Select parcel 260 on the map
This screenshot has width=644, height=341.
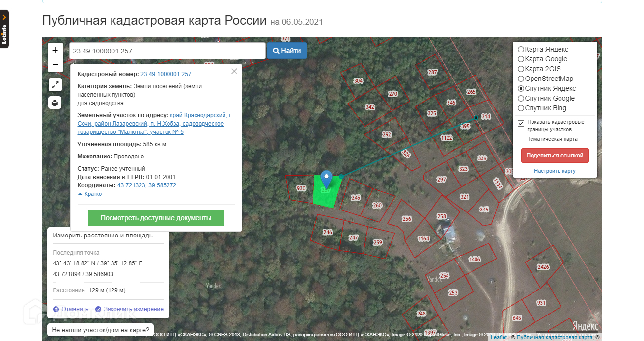377,206
